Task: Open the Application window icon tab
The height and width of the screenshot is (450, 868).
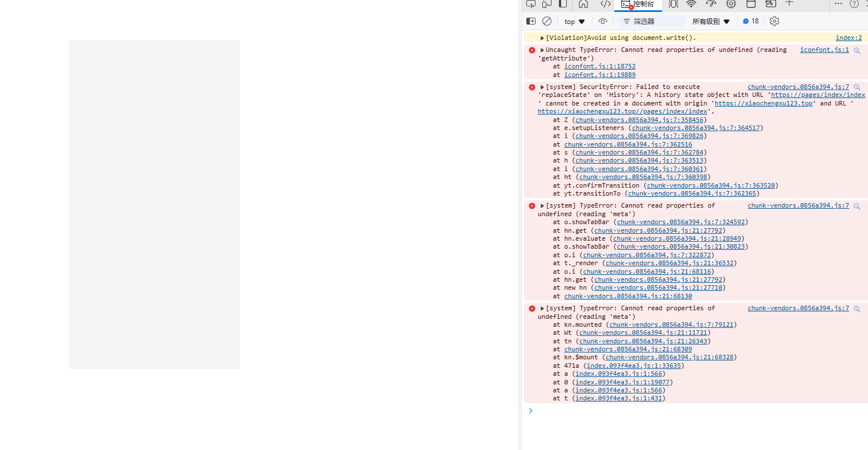Action: [x=751, y=4]
